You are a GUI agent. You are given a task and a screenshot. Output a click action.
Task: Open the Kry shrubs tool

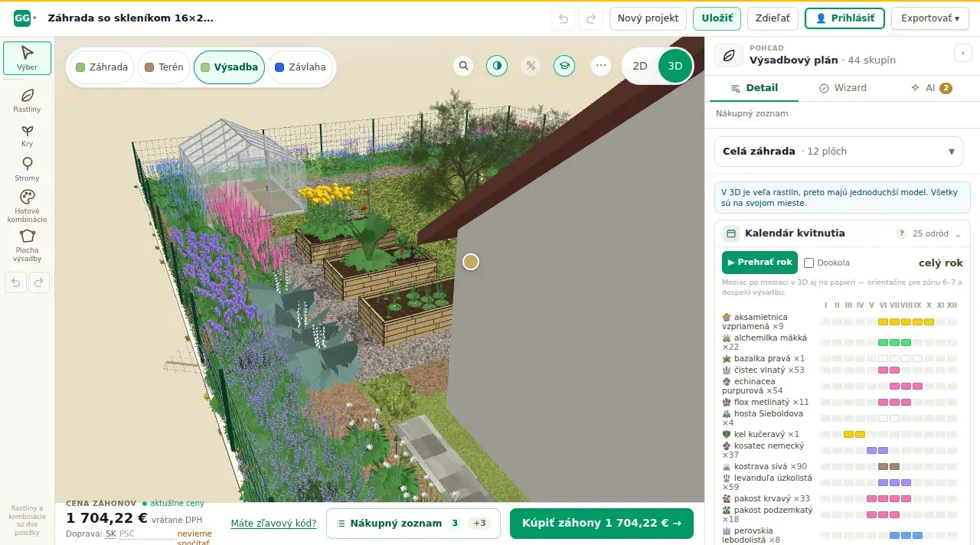pos(27,135)
